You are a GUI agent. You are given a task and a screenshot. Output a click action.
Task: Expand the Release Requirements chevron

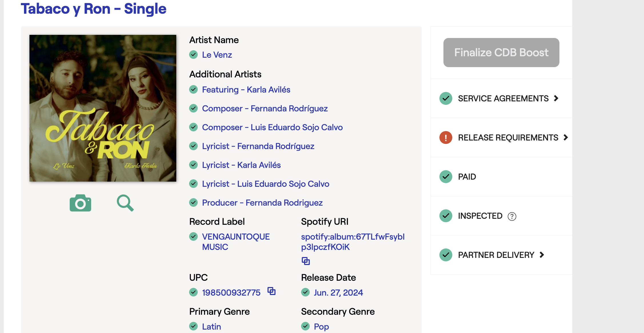coord(566,137)
